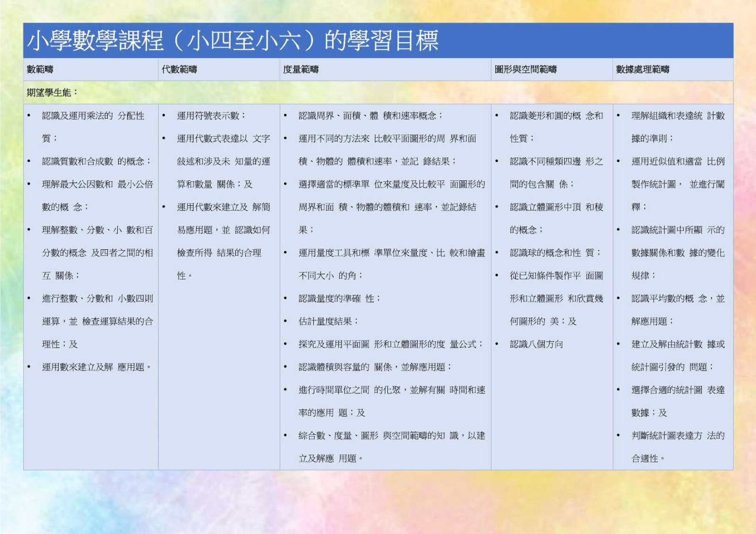Click the line 認識及運用乘法的 分配性

[93, 116]
